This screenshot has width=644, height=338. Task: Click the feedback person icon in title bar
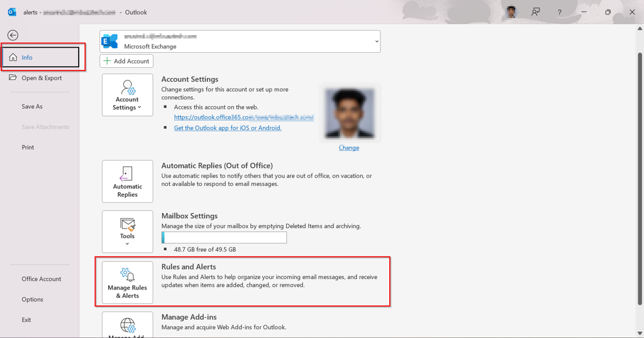tap(535, 12)
